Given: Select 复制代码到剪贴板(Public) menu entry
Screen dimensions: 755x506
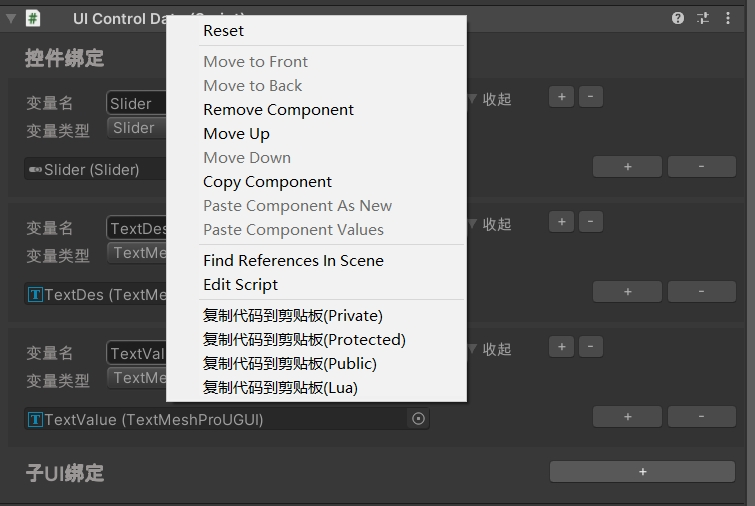Looking at the screenshot, I should pos(316,364).
